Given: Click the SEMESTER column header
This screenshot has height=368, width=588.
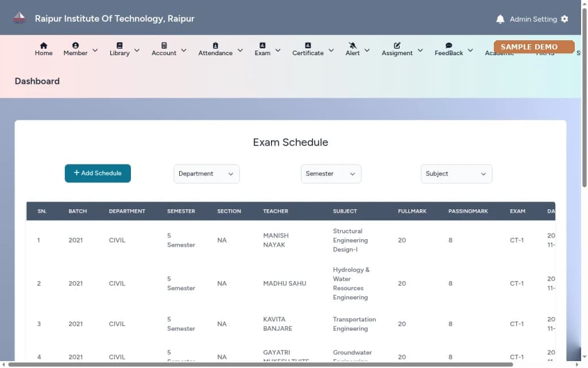Looking at the screenshot, I should click(x=181, y=212).
